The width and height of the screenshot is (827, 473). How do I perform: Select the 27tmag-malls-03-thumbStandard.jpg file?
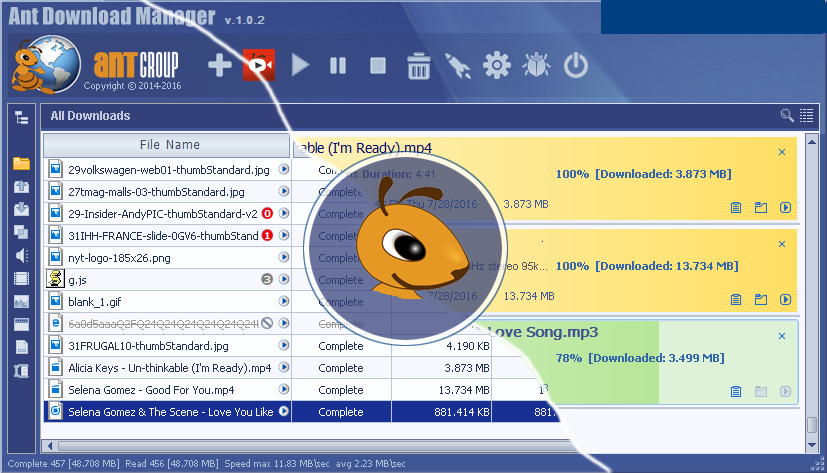point(168,191)
